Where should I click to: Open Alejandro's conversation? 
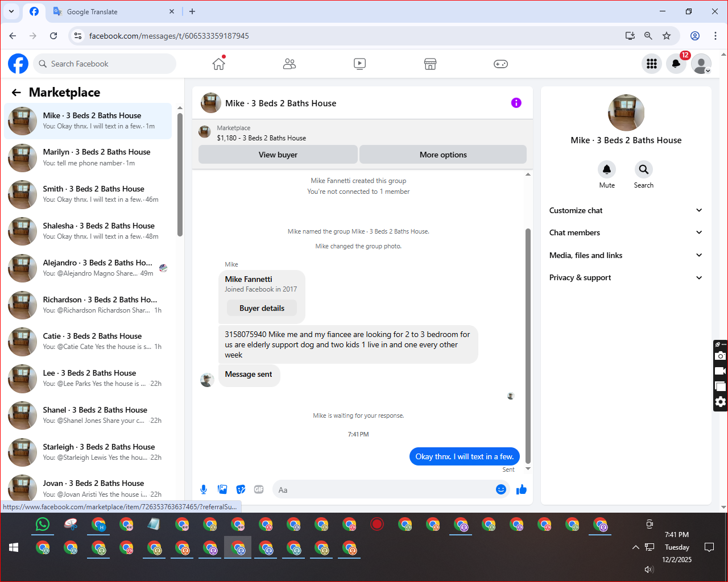click(88, 268)
